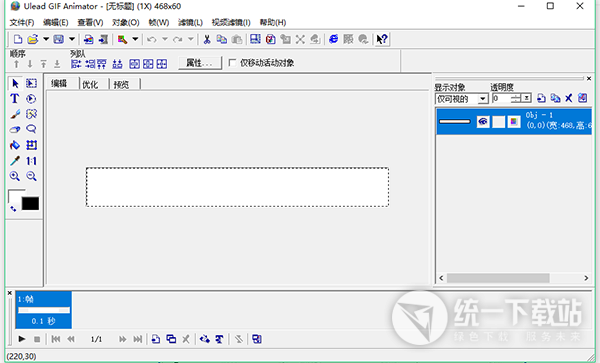Switch to the 预览 tab
The height and width of the screenshot is (363, 600).
(121, 84)
